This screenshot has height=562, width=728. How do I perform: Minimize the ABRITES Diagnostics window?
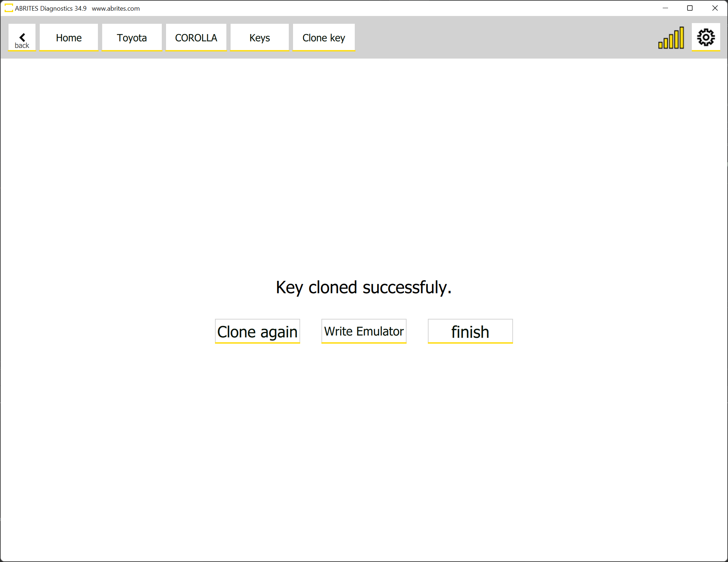[x=666, y=8]
